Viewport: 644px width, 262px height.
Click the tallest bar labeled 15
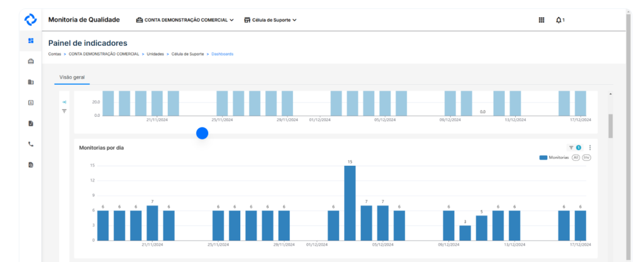pos(350,202)
